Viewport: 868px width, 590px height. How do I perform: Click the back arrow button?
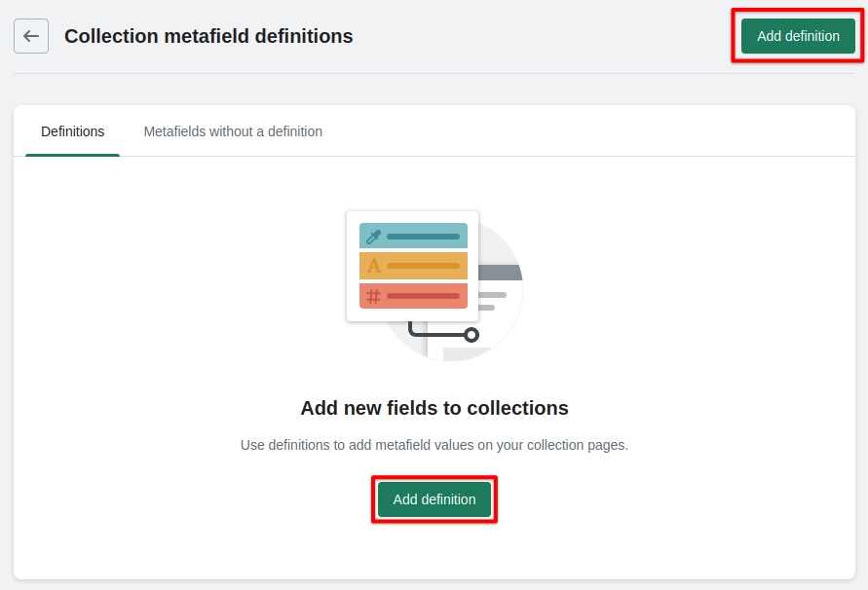pos(31,36)
